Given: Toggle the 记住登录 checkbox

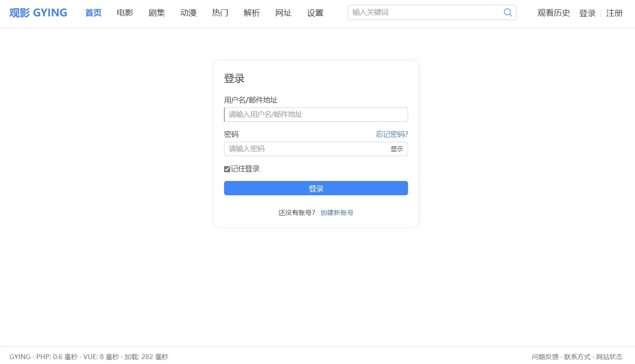Looking at the screenshot, I should (227, 169).
